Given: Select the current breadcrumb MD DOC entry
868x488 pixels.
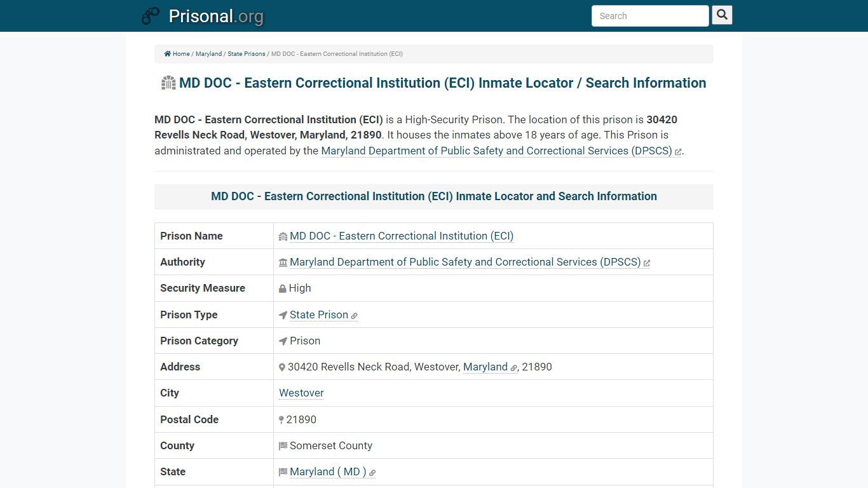Looking at the screenshot, I should [337, 54].
